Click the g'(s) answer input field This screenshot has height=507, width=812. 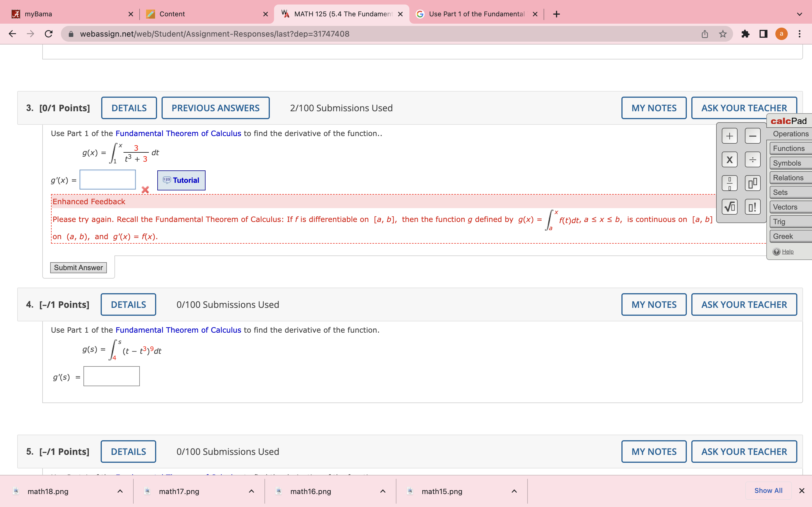click(111, 376)
